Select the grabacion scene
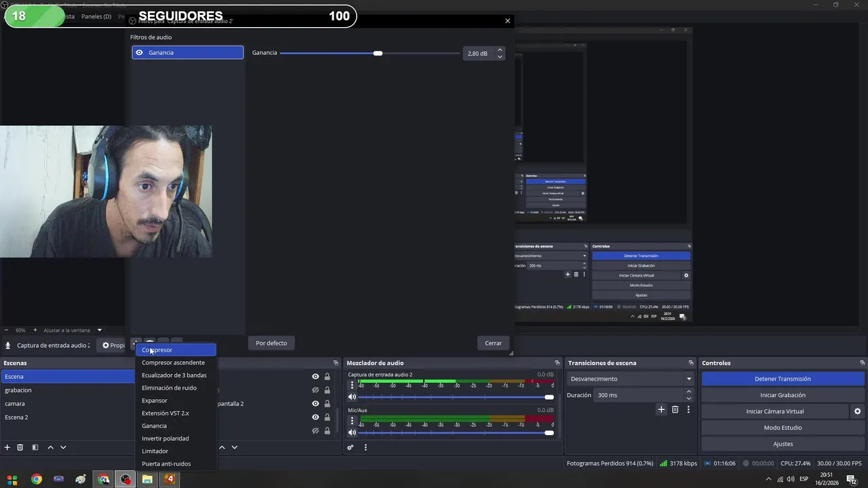 coord(68,390)
